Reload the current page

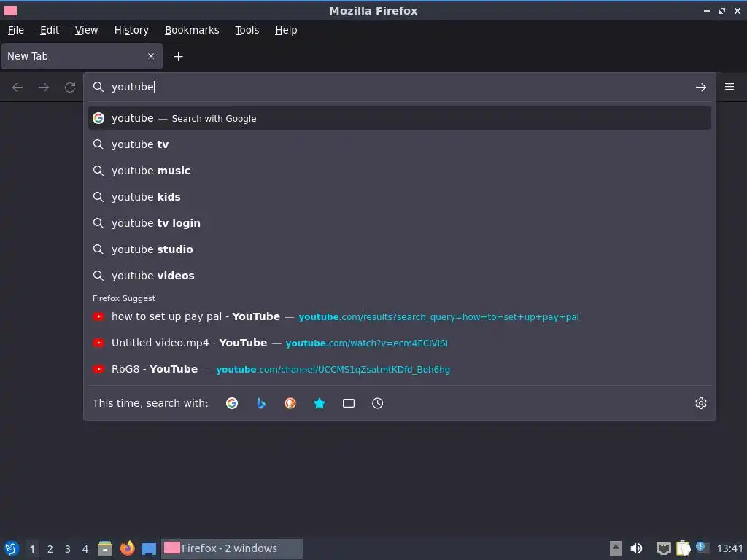point(70,87)
